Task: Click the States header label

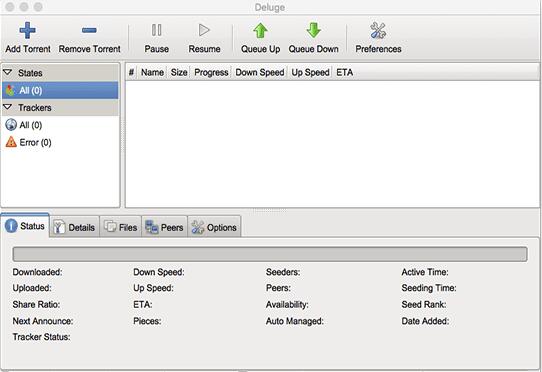Action: [x=30, y=73]
